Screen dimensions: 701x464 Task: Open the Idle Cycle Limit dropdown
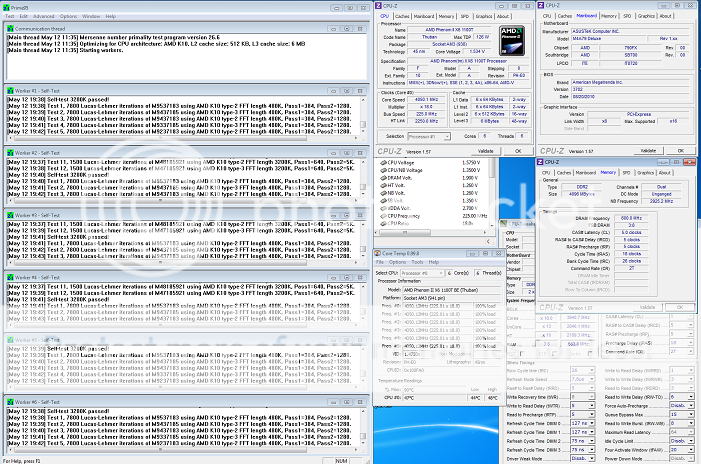coord(682,441)
